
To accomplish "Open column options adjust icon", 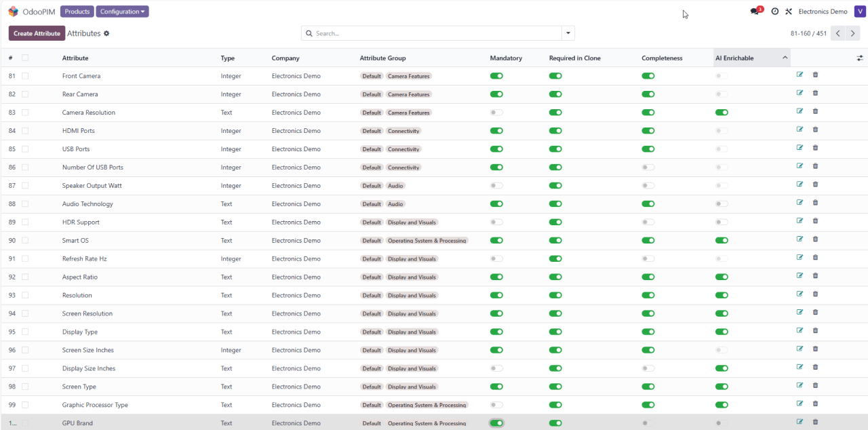I will (860, 58).
